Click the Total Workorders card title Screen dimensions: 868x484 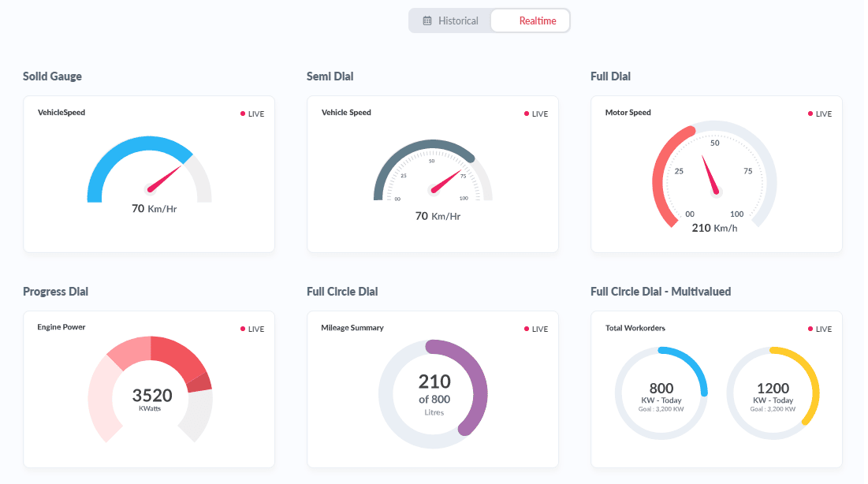(x=635, y=328)
